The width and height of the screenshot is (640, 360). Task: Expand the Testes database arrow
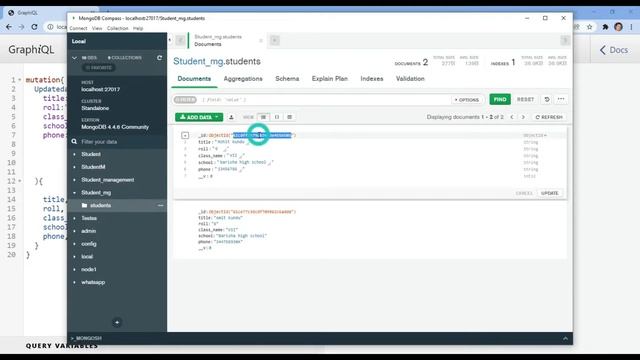pyautogui.click(x=74, y=218)
